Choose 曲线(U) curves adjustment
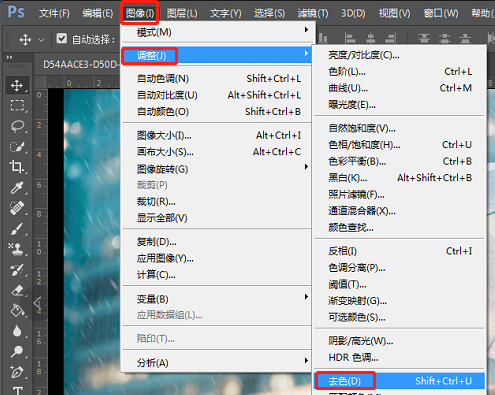Viewport: 495px width, 395px height. (x=399, y=88)
